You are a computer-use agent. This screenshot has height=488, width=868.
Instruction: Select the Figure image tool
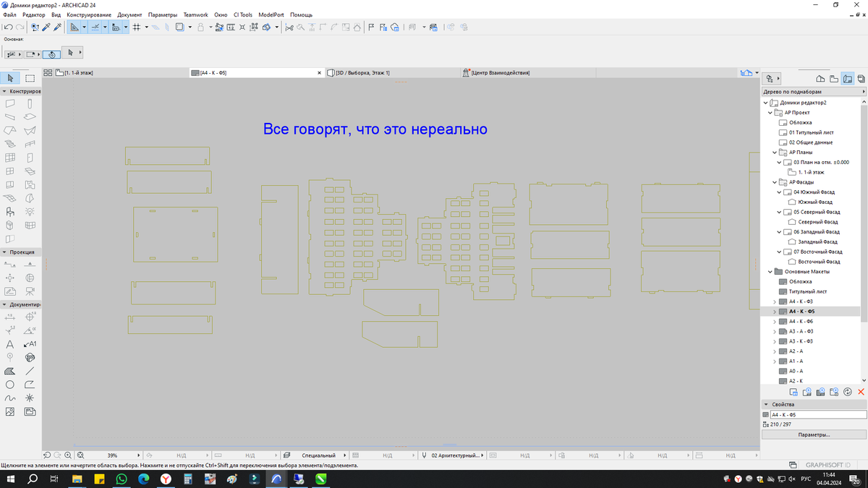pos(10,411)
